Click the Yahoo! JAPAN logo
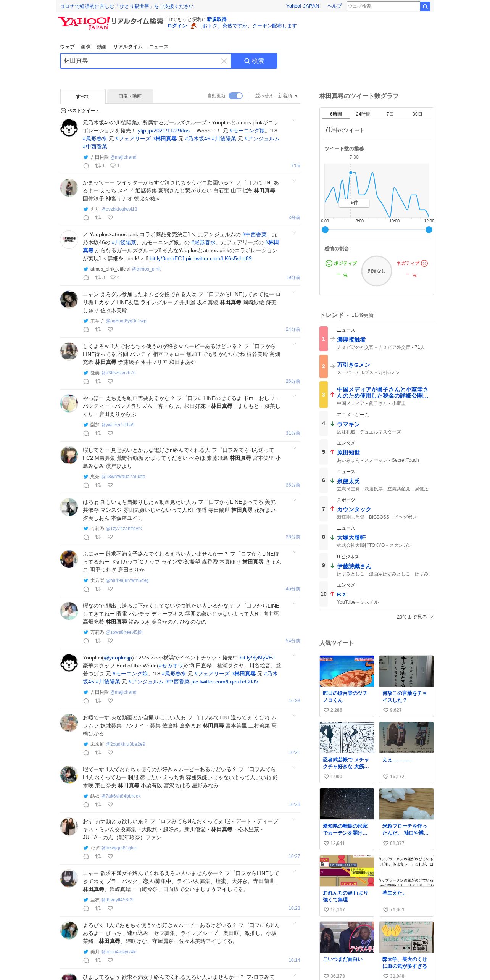Screen dimensions: 490x980 84,23
